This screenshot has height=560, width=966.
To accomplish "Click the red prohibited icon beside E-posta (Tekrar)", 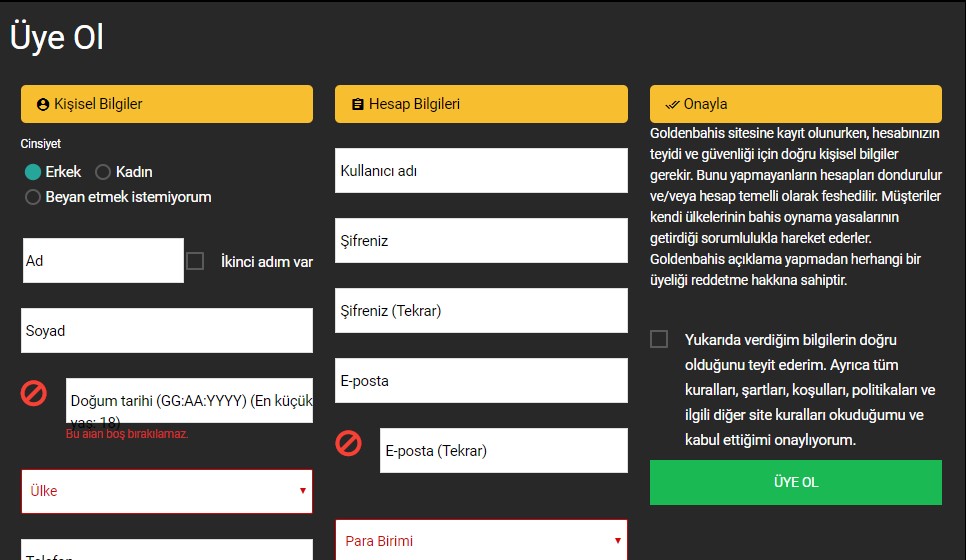I will pos(348,444).
